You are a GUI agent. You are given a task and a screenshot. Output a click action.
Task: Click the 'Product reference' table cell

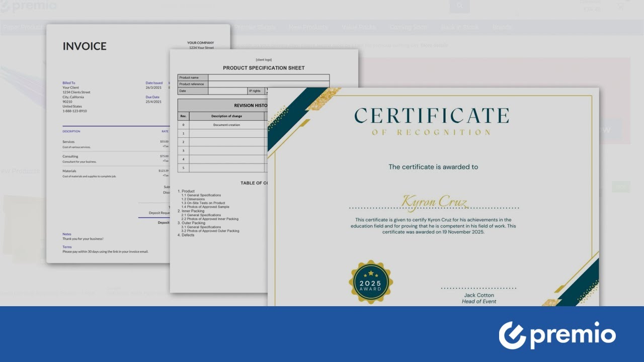tap(193, 84)
